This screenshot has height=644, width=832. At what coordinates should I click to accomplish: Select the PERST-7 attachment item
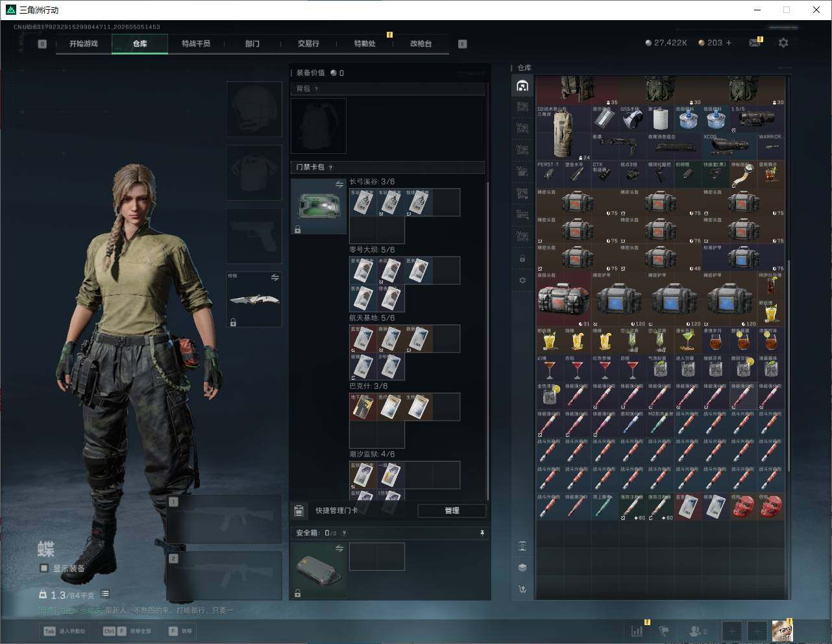(x=550, y=174)
